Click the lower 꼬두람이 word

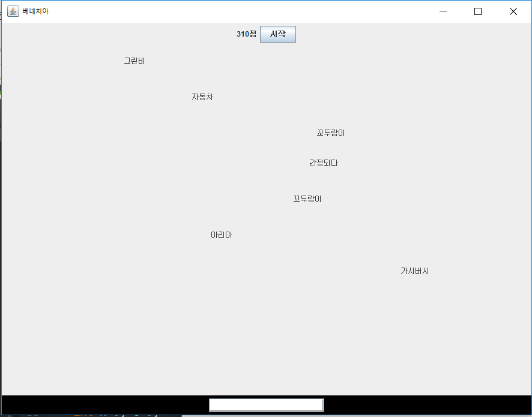coord(306,199)
